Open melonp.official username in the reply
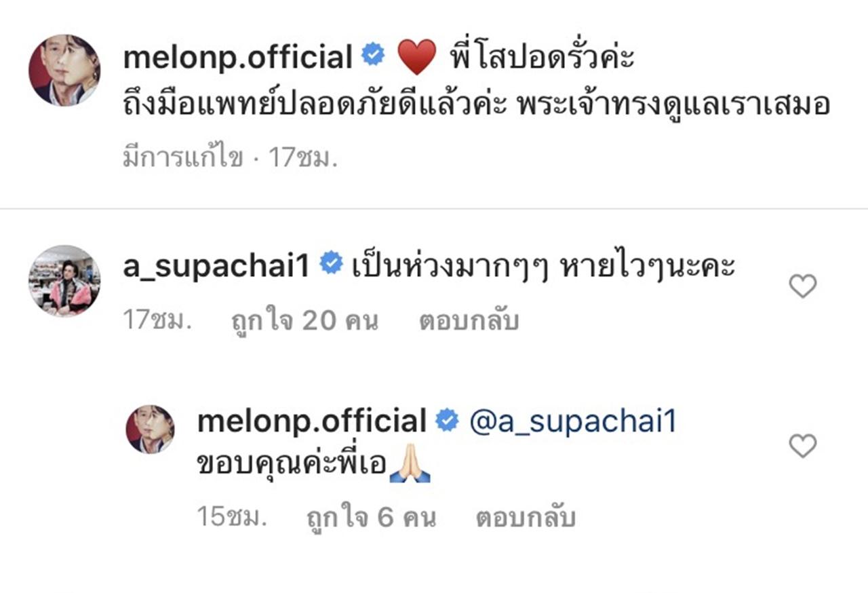Image resolution: width=868 pixels, height=593 pixels. [x=311, y=422]
